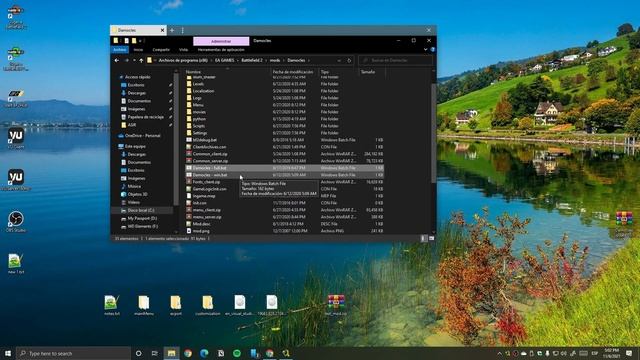Click the taskbar search field
Screen dimensions: 640x360
coord(73,353)
